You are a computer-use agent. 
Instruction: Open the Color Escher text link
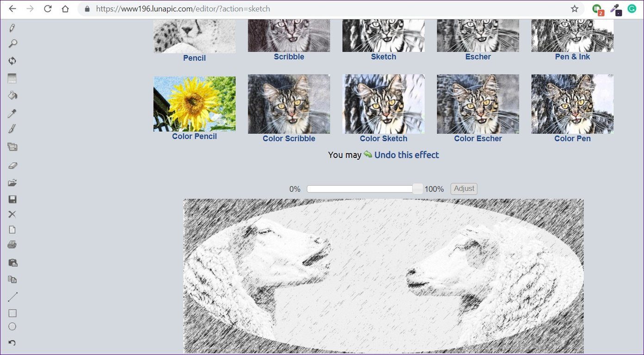[478, 138]
